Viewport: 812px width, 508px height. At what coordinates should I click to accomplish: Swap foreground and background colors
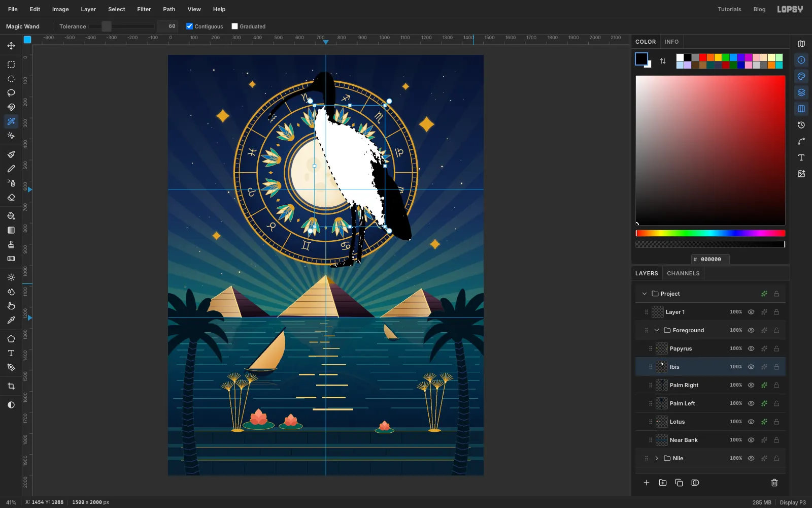point(663,61)
